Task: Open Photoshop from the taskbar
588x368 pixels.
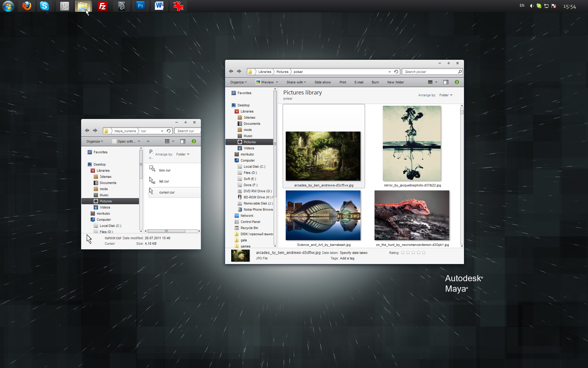Action: [x=141, y=6]
